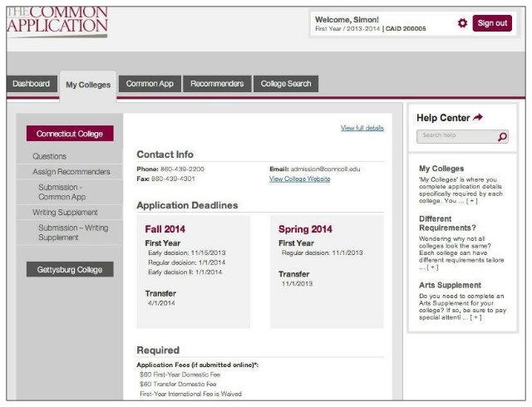Click the fax number 860-439-4301
This screenshot has height=407, width=532.
tap(173, 179)
